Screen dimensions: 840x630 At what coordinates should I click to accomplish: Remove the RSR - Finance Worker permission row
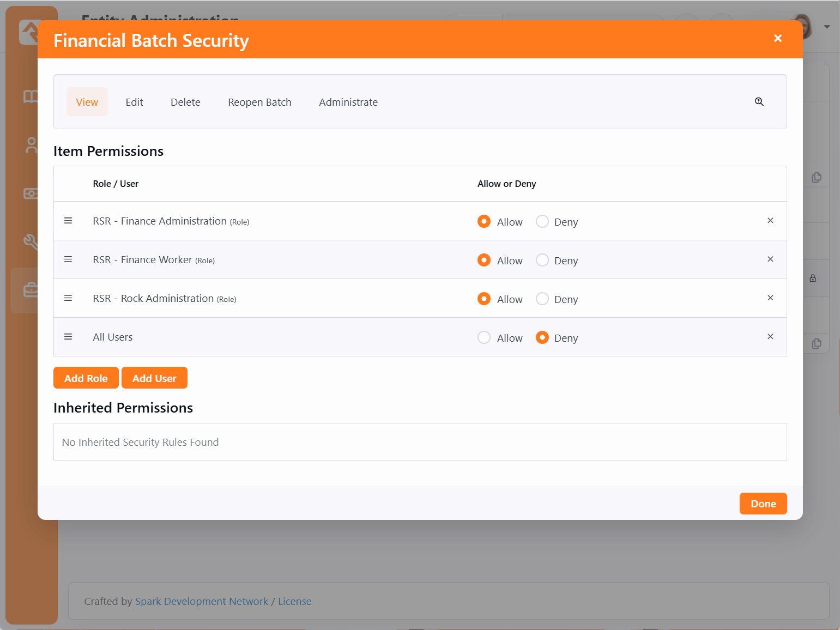770,259
